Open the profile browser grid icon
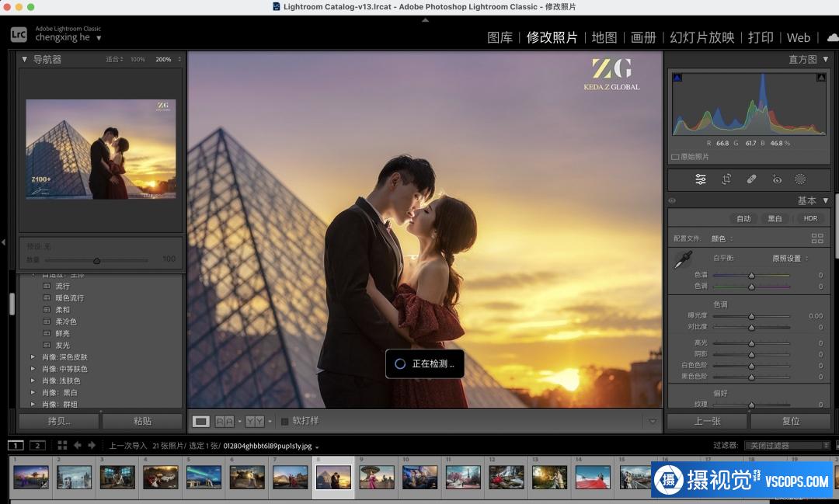The height and width of the screenshot is (504, 839). tap(817, 238)
